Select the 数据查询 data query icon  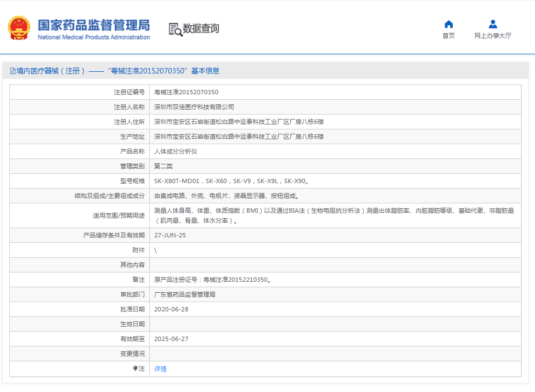[174, 29]
